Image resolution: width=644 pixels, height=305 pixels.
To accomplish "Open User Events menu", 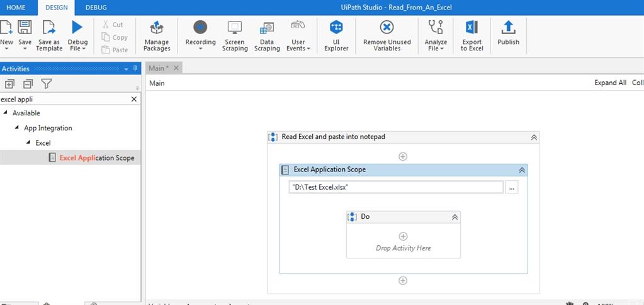I will tap(298, 36).
